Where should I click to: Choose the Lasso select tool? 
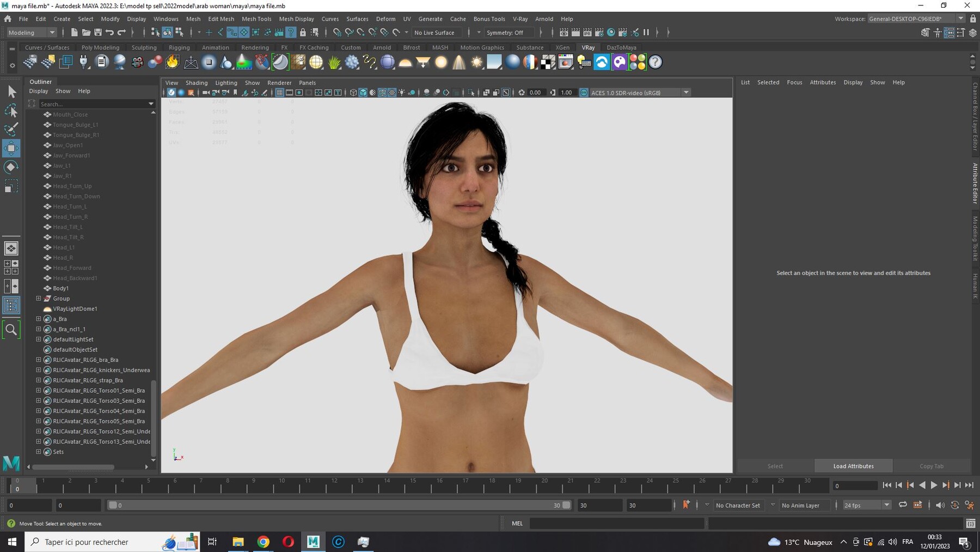click(x=11, y=111)
